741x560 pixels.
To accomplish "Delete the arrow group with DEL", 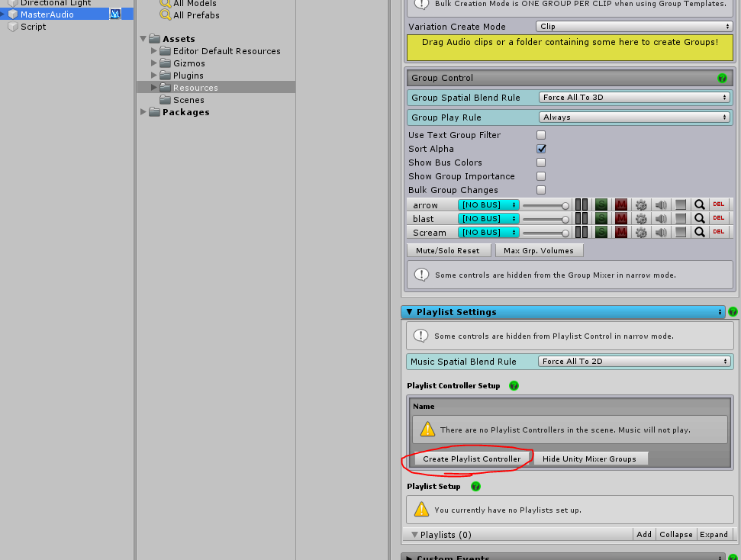I will (x=718, y=205).
